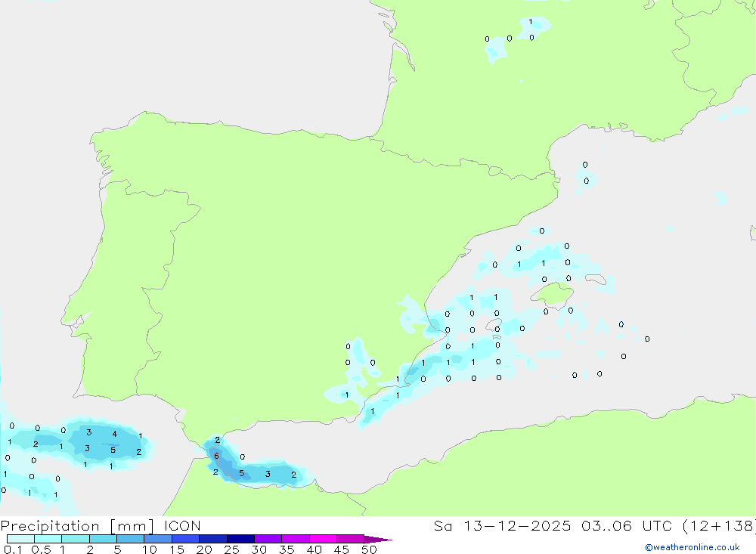The height and width of the screenshot is (554, 756).
Task: Select the 0.5–1 mm legend color swatch
Action: (48, 539)
